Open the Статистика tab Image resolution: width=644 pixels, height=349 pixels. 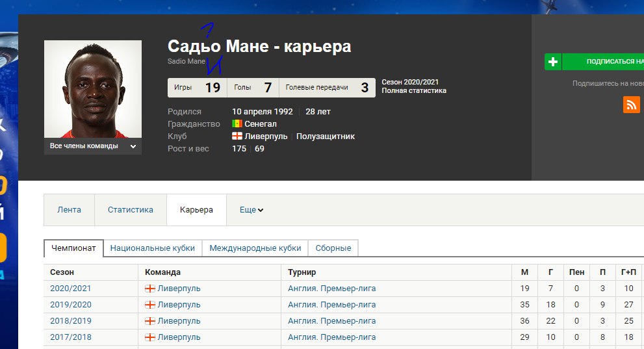tap(130, 210)
